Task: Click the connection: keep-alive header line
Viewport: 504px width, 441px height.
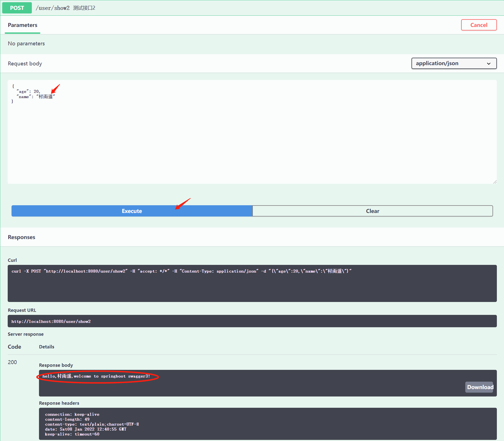Action: [72, 414]
